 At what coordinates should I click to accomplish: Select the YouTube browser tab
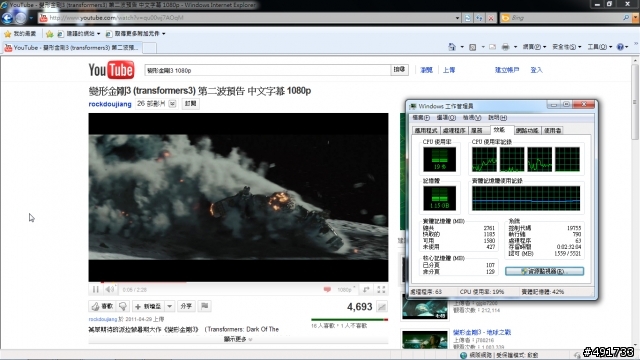coord(72,48)
